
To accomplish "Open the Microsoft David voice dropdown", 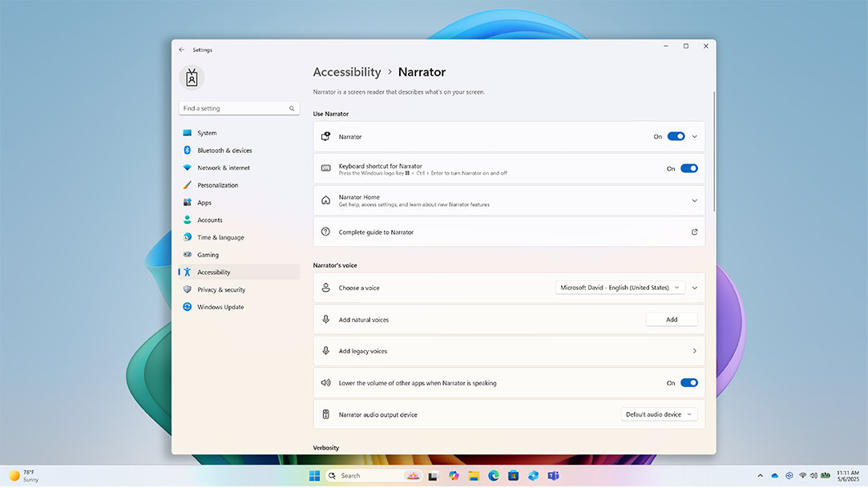I will pos(620,288).
